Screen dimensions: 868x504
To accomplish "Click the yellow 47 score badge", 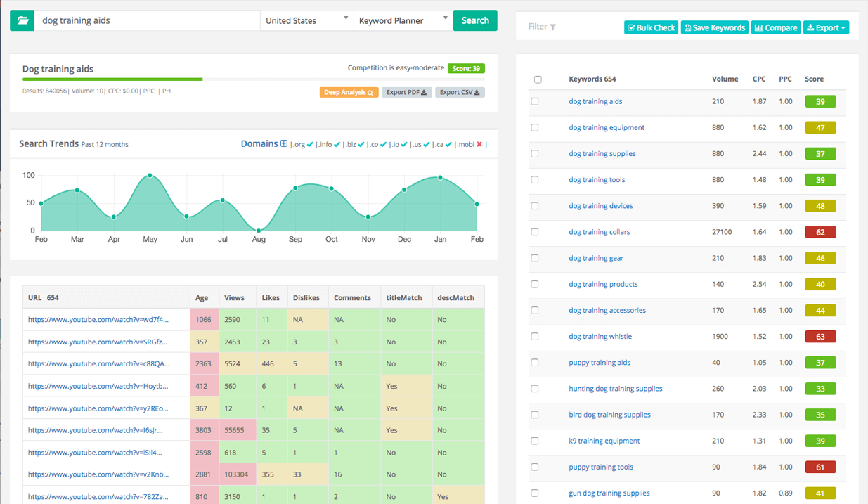I will (x=820, y=127).
